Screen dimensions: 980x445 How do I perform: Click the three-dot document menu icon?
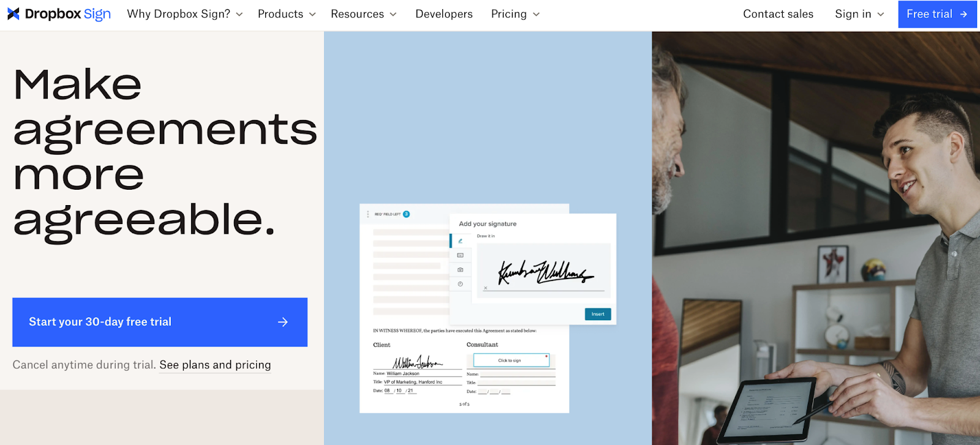point(367,214)
